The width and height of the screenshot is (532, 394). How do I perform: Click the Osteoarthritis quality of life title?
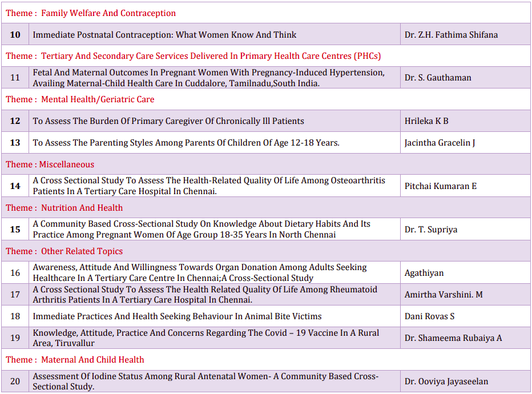tap(208, 186)
